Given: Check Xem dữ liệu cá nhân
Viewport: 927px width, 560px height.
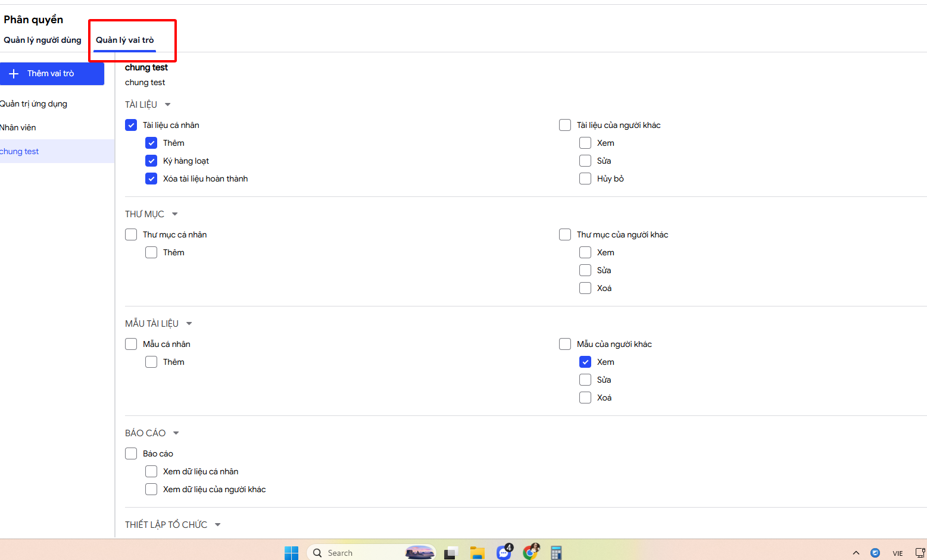Looking at the screenshot, I should click(x=151, y=471).
